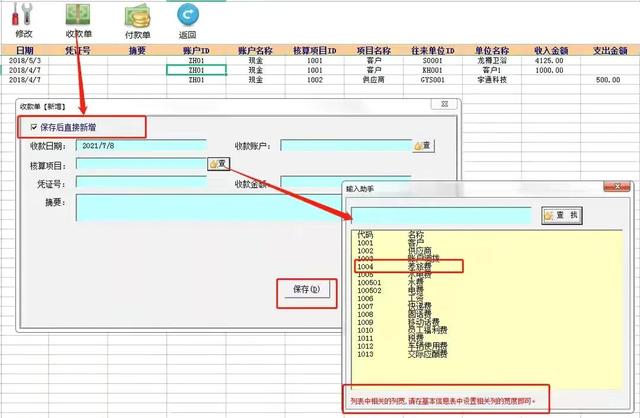640x418 pixels.
Task: Click the S0001 unit ID cell
Action: pos(433,60)
